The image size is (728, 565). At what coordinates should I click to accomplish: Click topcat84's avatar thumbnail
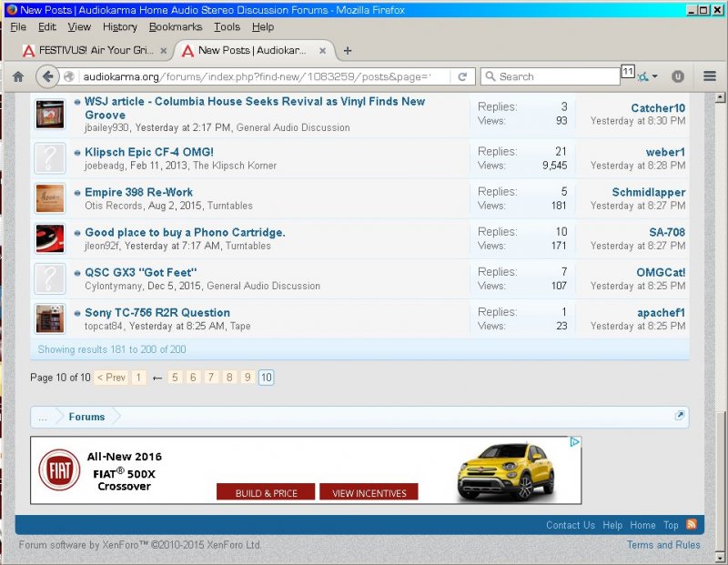point(50,319)
